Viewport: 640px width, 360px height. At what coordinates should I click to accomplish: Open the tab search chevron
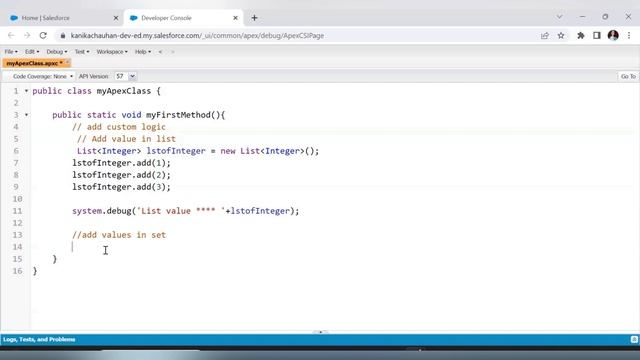click(x=559, y=17)
